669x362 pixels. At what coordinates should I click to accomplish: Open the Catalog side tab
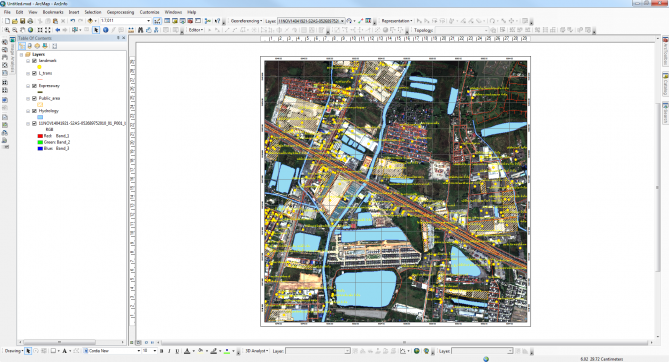point(665,84)
